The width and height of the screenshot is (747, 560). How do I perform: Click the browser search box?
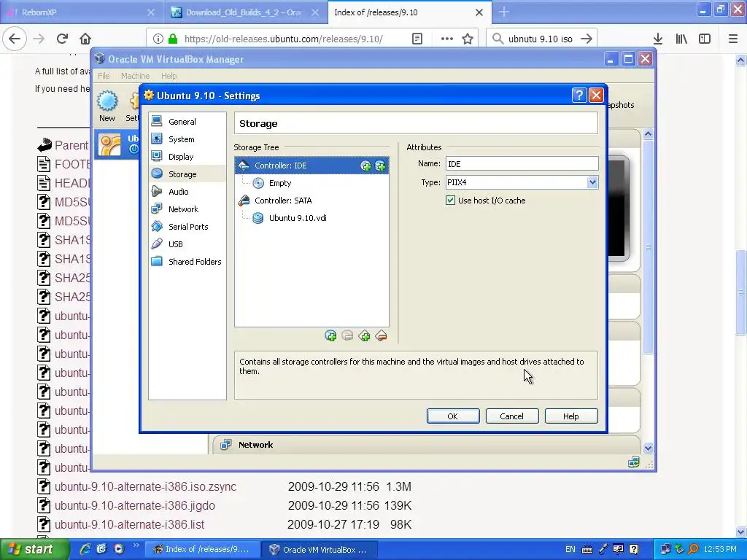click(x=542, y=39)
